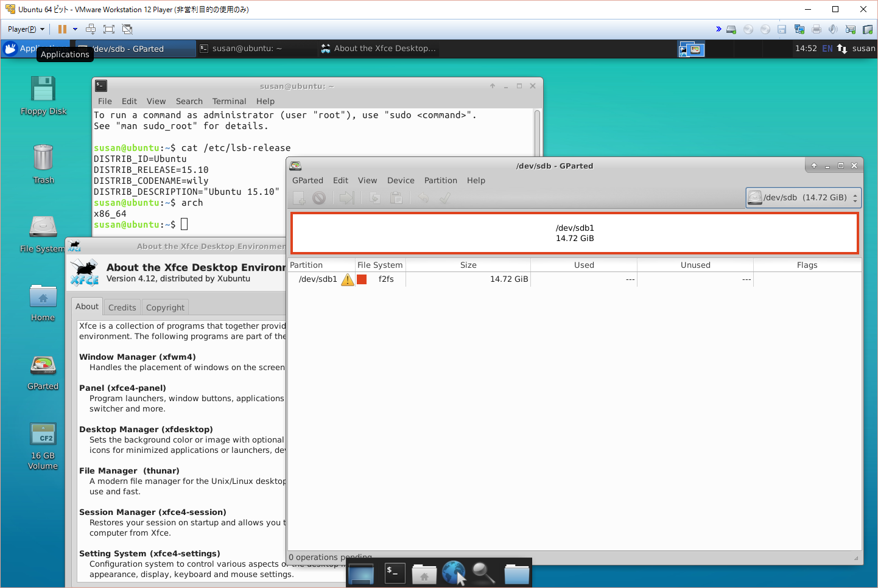Click the VMware unity mode icon
Image resolution: width=878 pixels, height=588 pixels.
pos(127,29)
